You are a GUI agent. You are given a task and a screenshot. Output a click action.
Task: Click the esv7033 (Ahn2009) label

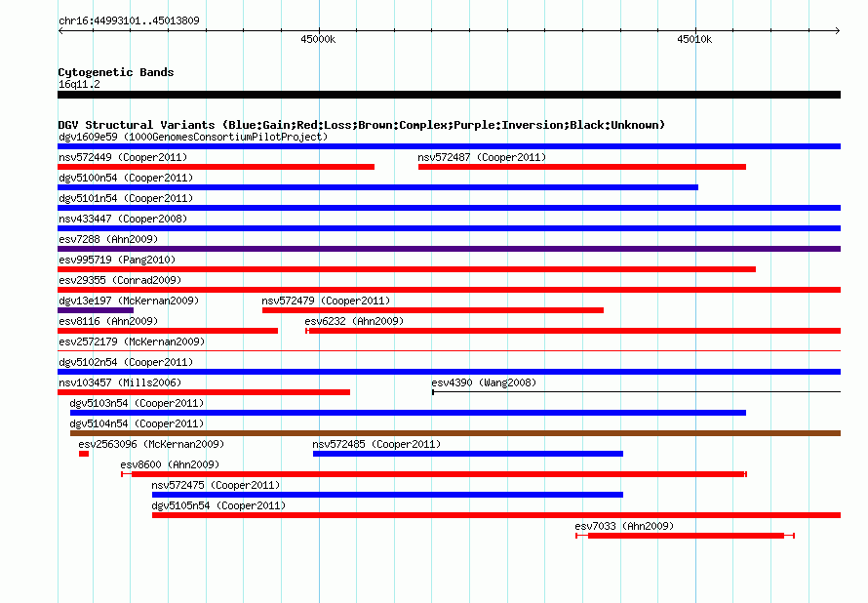pyautogui.click(x=624, y=526)
